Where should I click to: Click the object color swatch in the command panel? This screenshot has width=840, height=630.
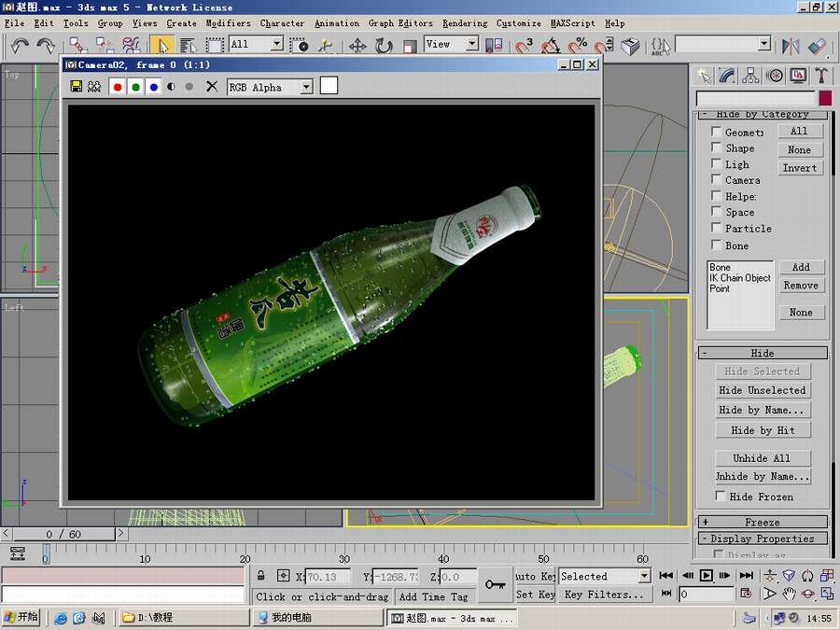pyautogui.click(x=826, y=98)
